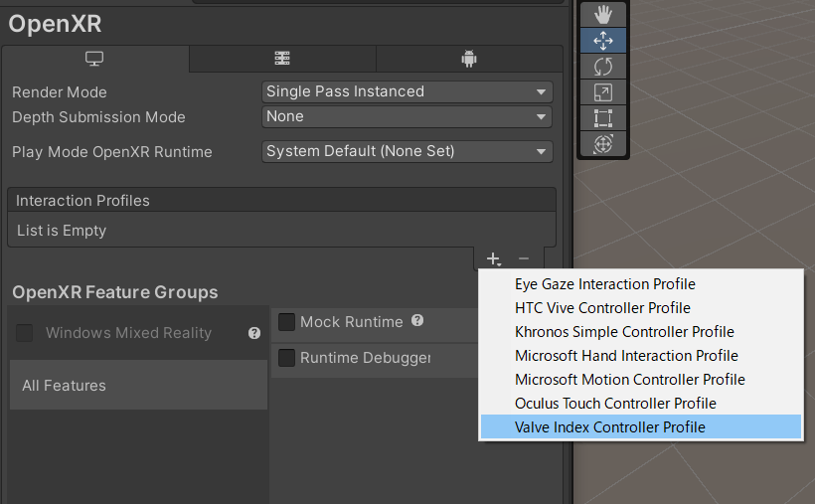Select the Rotate tool
This screenshot has height=504, width=815.
click(603, 67)
